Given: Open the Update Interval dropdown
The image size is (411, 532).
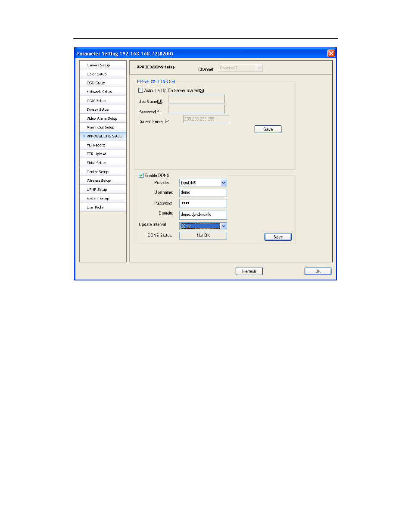Looking at the screenshot, I should [203, 226].
